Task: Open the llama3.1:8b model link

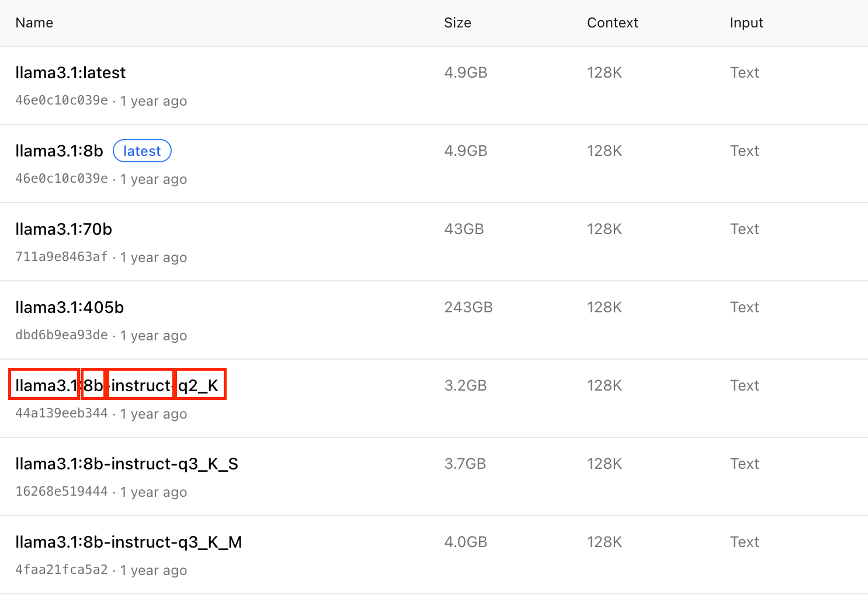Action: 59,151
